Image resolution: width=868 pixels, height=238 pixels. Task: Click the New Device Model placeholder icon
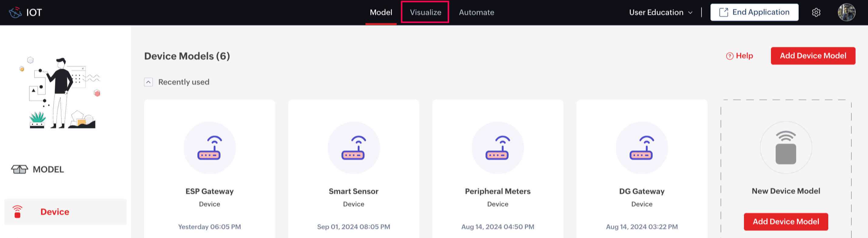tap(786, 148)
